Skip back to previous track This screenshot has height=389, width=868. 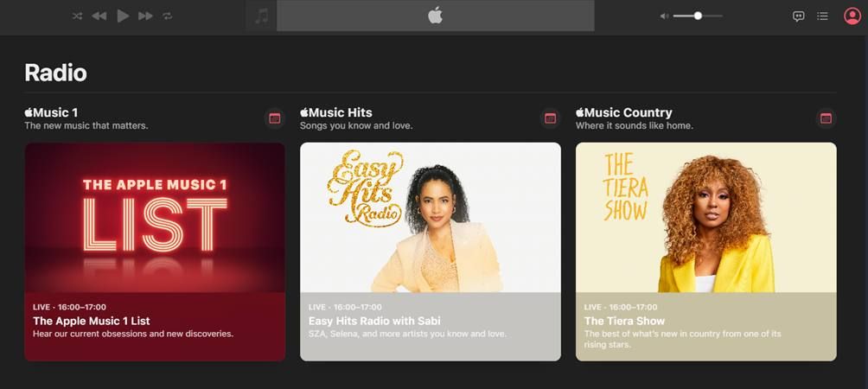[99, 16]
